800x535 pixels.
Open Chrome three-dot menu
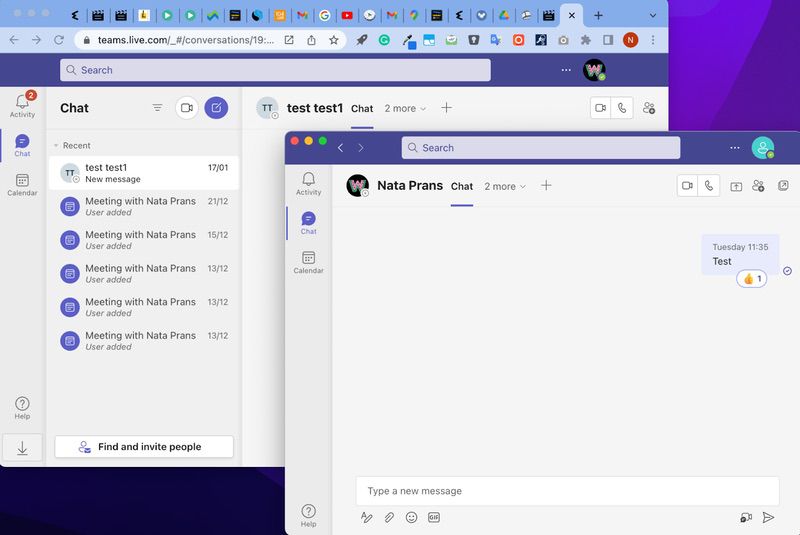click(x=653, y=40)
